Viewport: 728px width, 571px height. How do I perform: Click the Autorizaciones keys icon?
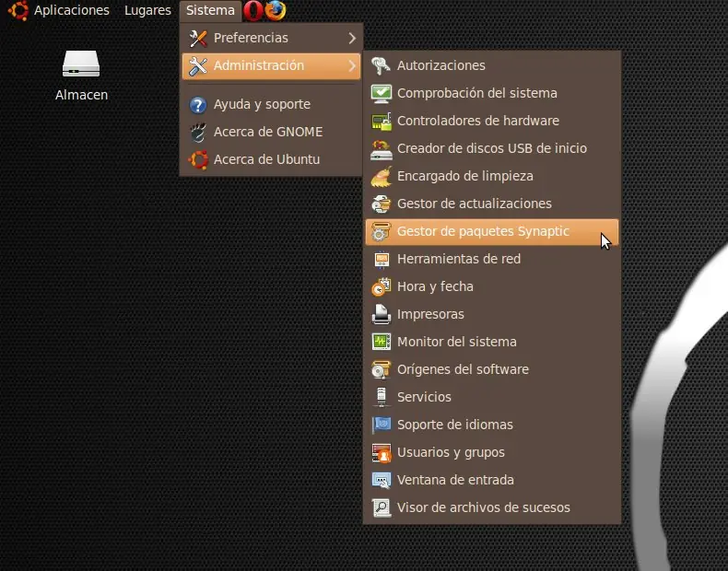click(382, 66)
